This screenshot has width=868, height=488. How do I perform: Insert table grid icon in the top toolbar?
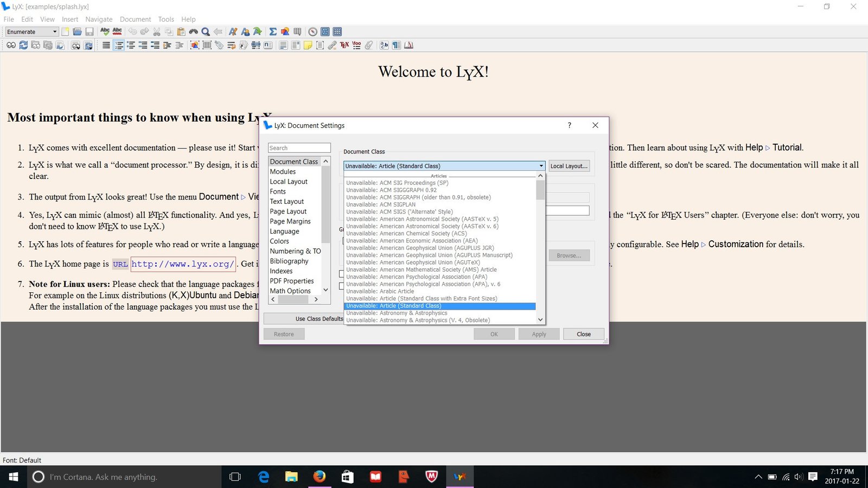tap(297, 31)
